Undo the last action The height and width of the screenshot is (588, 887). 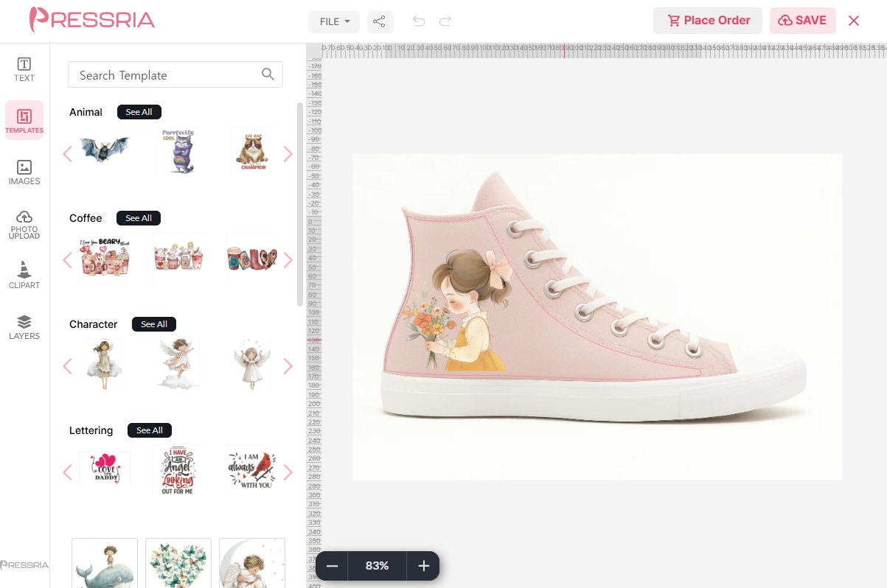(419, 21)
